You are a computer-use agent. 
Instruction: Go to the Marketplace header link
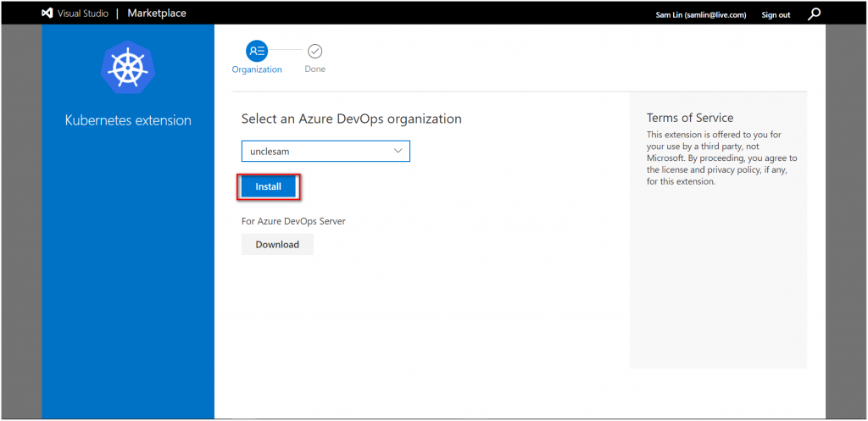coord(157,14)
